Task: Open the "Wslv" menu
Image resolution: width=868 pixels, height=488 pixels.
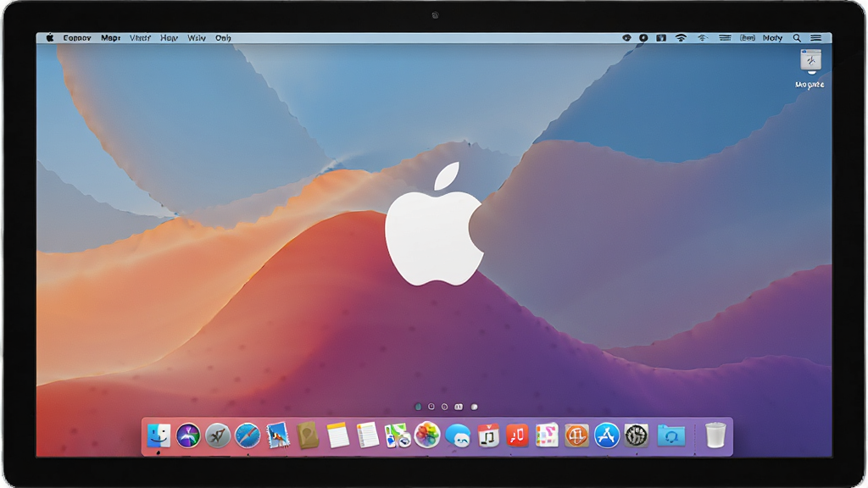Action: pyautogui.click(x=197, y=38)
